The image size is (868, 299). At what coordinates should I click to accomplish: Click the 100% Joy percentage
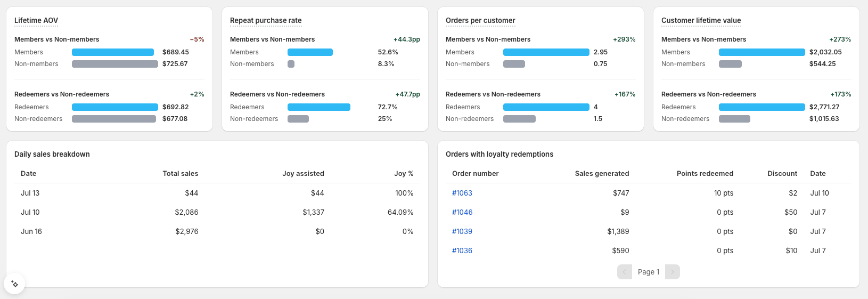point(404,193)
